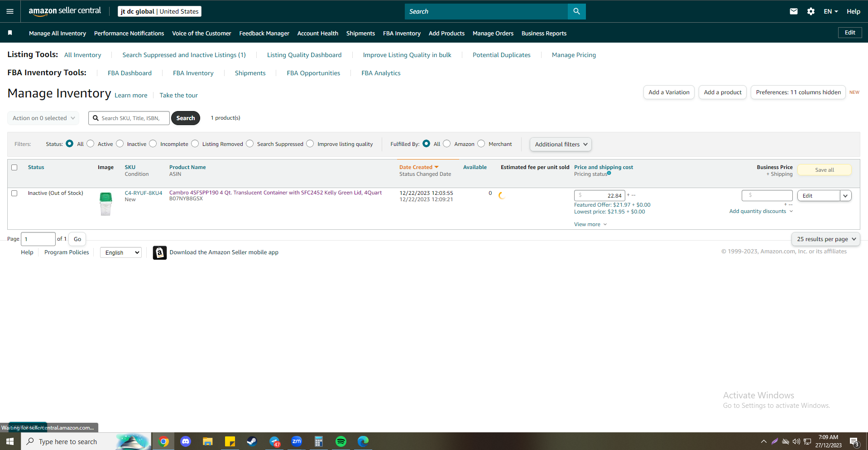Click the Cambro container product thumbnail
The image size is (868, 450).
tap(106, 203)
